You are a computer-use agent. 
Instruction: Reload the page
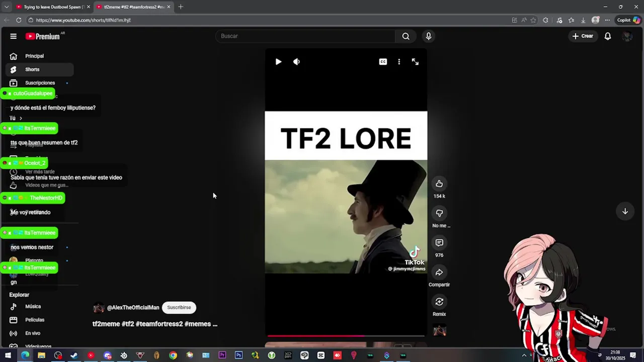pos(19,20)
